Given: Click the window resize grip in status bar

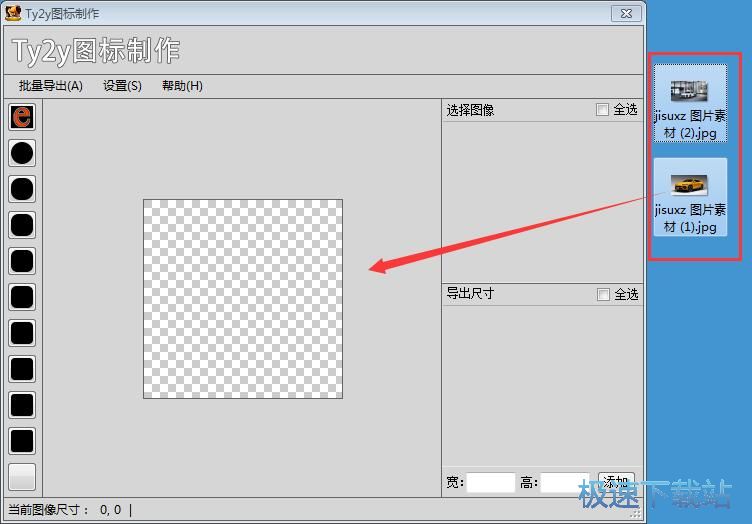Looking at the screenshot, I should (636, 514).
